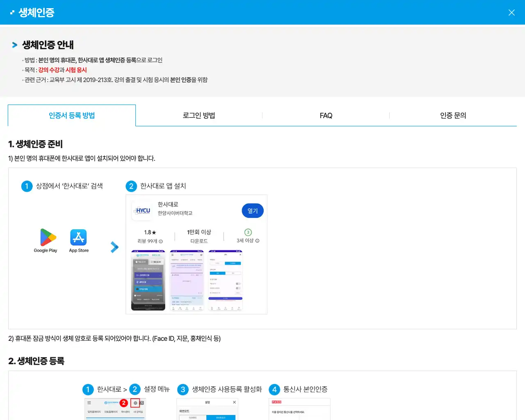Click the 생체인증 header icon

tap(11, 12)
